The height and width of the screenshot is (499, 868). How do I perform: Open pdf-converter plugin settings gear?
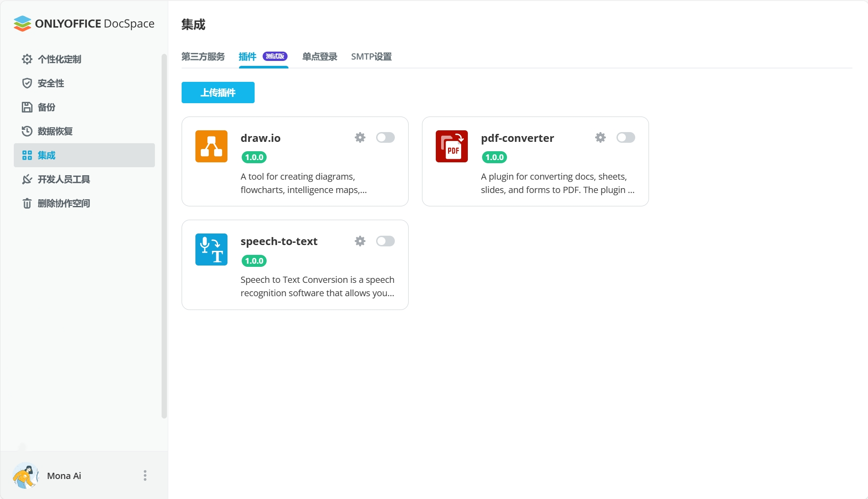[600, 137]
